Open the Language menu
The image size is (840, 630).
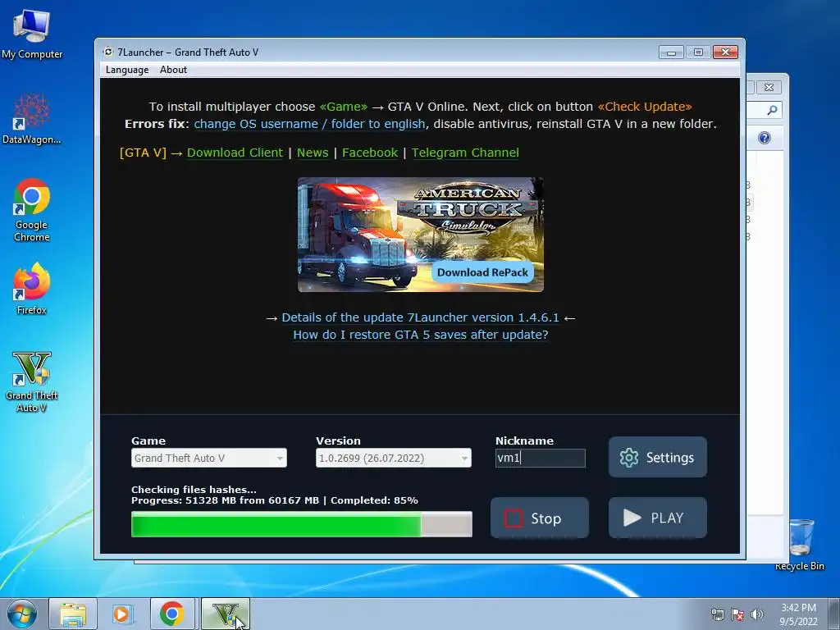(x=127, y=70)
